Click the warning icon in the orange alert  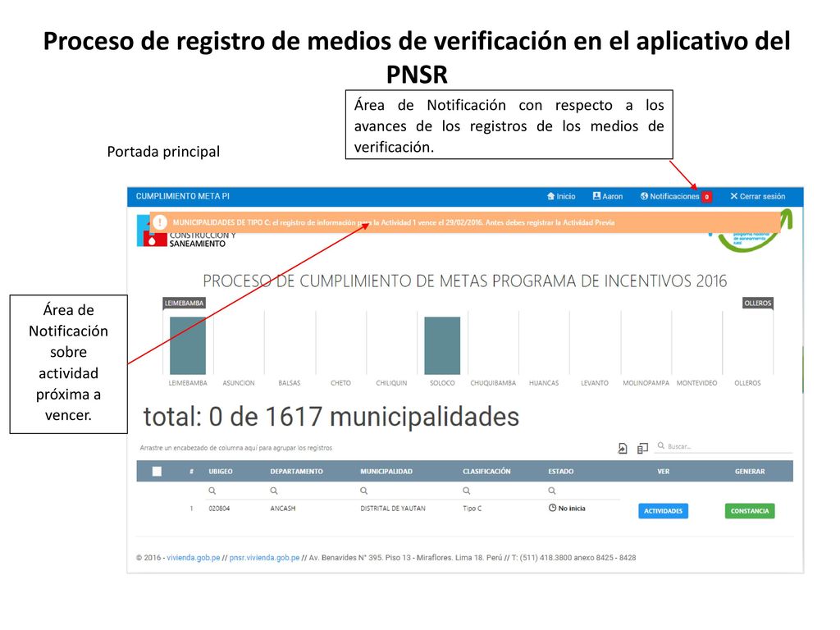click(160, 222)
